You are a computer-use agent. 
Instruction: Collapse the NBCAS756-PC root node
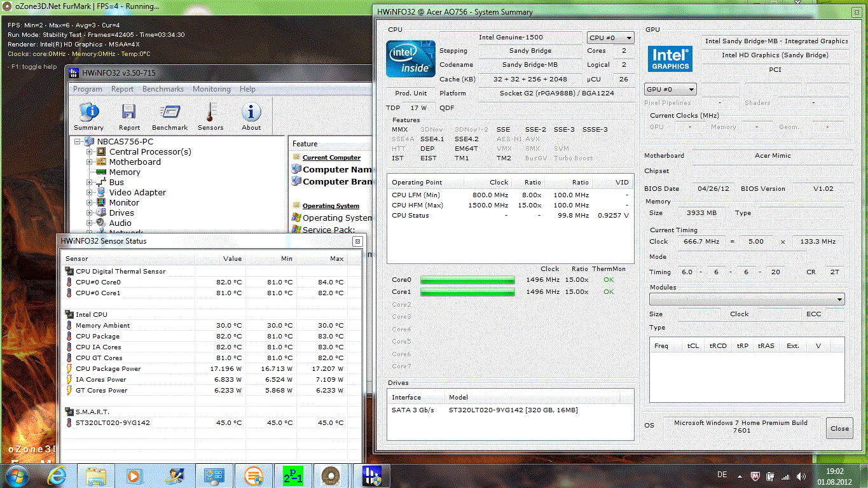pyautogui.click(x=79, y=141)
